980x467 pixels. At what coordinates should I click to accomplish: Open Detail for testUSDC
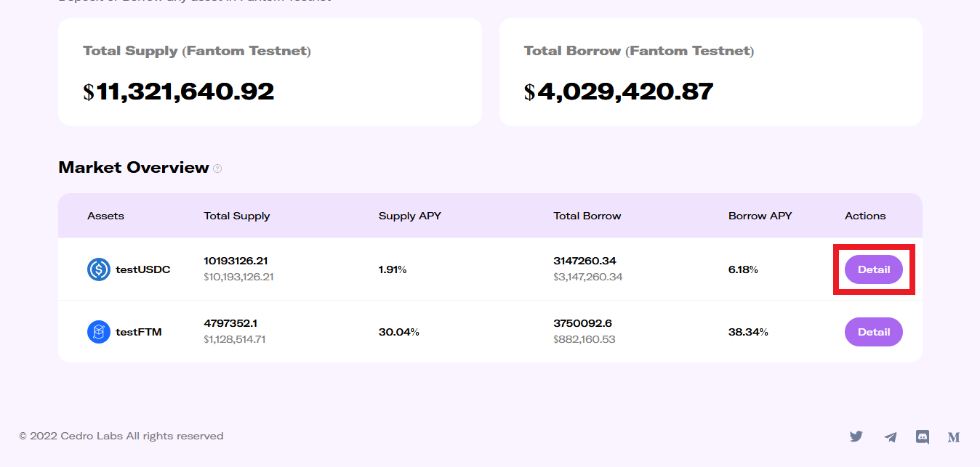pyautogui.click(x=873, y=269)
